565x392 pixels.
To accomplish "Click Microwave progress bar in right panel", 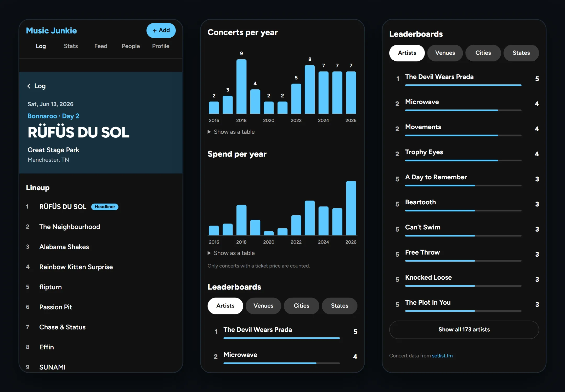I will coord(463,110).
